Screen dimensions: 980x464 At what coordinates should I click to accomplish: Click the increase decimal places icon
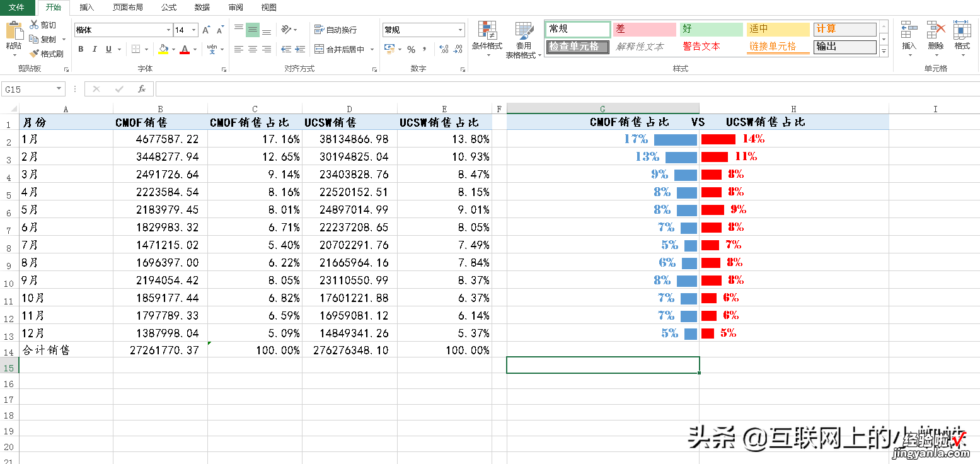point(442,49)
